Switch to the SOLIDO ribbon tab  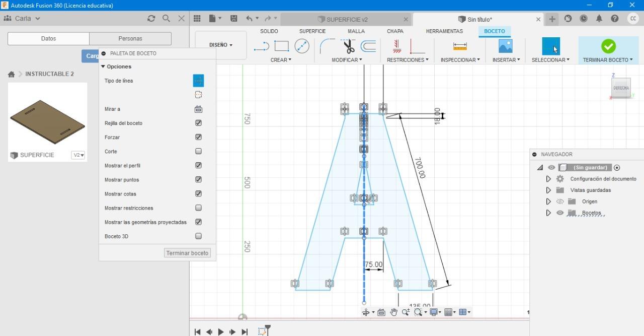[x=269, y=31]
